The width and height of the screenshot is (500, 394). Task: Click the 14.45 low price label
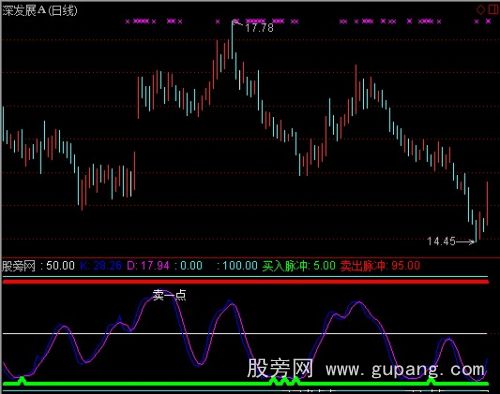click(x=441, y=241)
